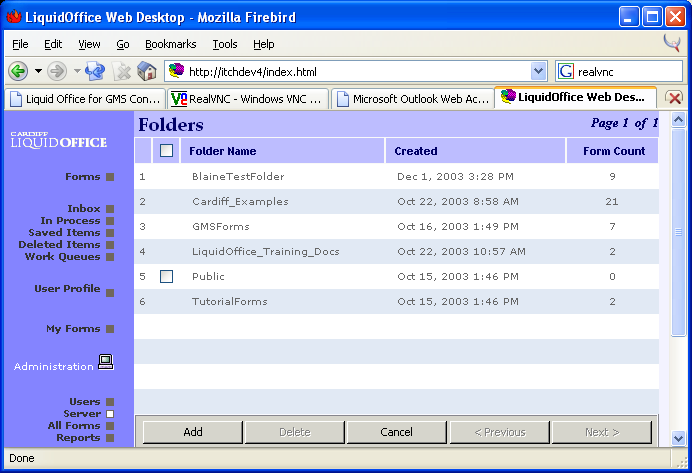
Task: Click the Add button
Action: pos(193,432)
